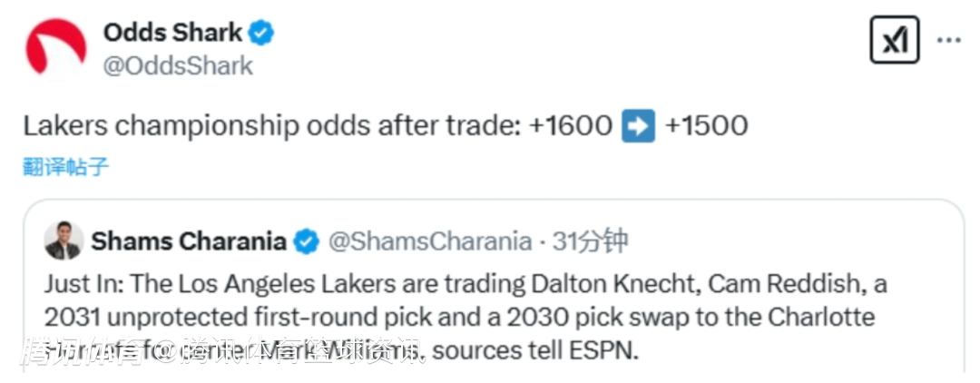
Task: Click the Shams Charania display name
Action: 189,241
